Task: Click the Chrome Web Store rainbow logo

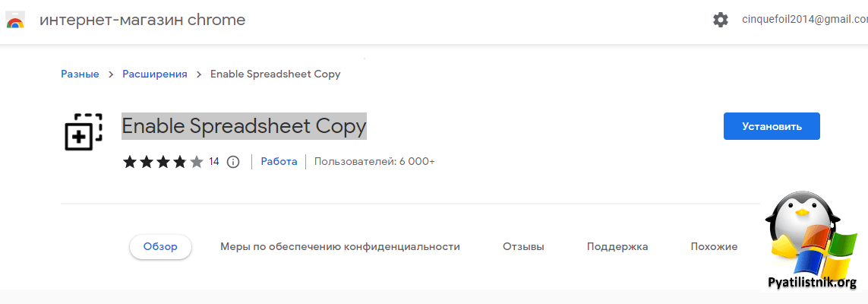Action: (x=15, y=20)
